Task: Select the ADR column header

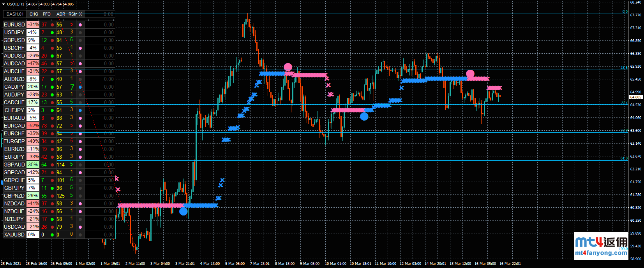Action: [x=61, y=14]
